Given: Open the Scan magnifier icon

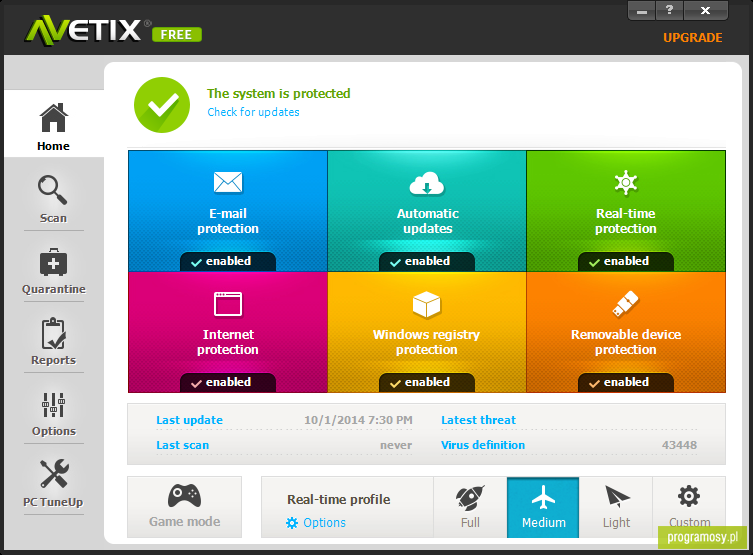Looking at the screenshot, I should (53, 190).
